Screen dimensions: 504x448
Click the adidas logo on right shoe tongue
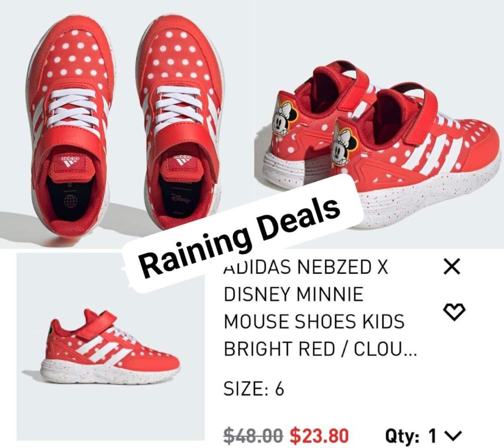182,158
